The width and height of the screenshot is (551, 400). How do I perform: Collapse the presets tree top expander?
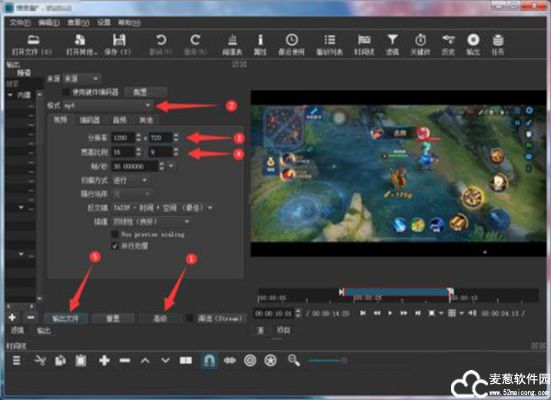(x=10, y=95)
